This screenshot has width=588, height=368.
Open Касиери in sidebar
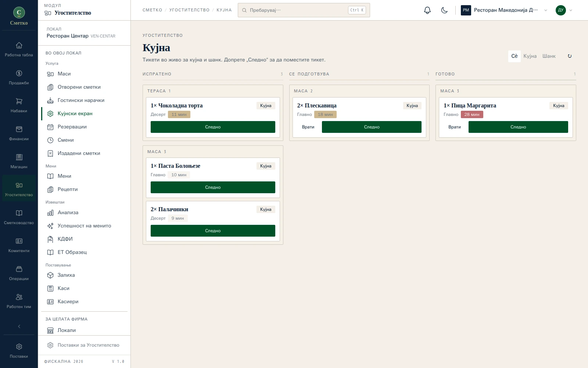click(85, 302)
